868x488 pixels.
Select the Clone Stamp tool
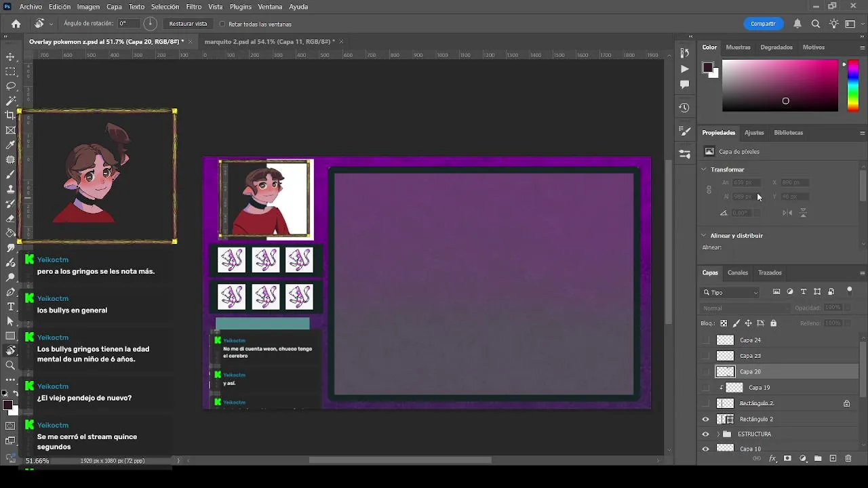10,189
